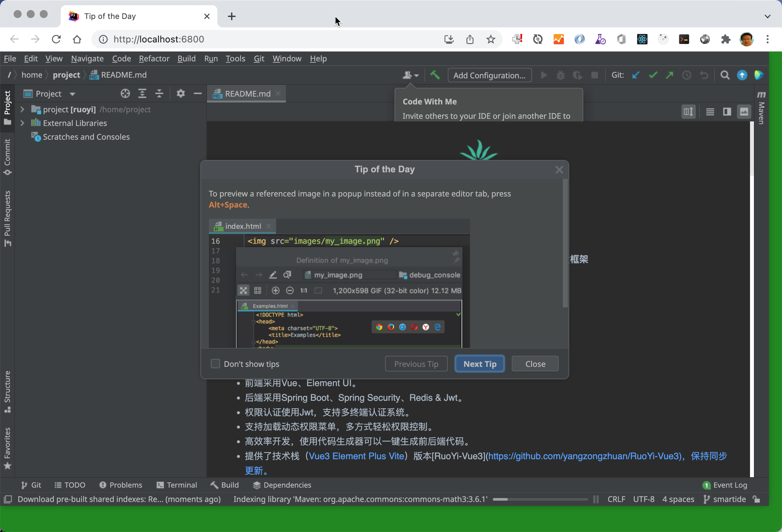This screenshot has height=532, width=782.
Task: Click the Git push arrow icon
Action: pos(670,75)
